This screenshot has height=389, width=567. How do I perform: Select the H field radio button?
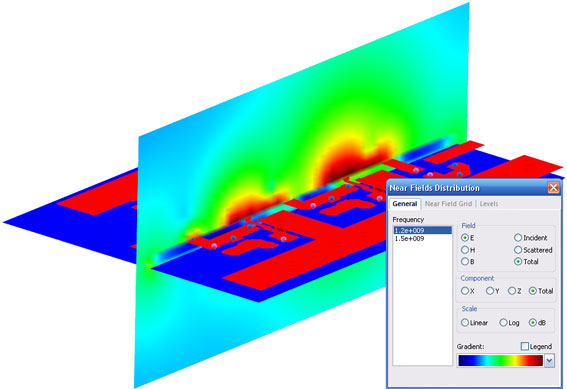[x=468, y=250]
